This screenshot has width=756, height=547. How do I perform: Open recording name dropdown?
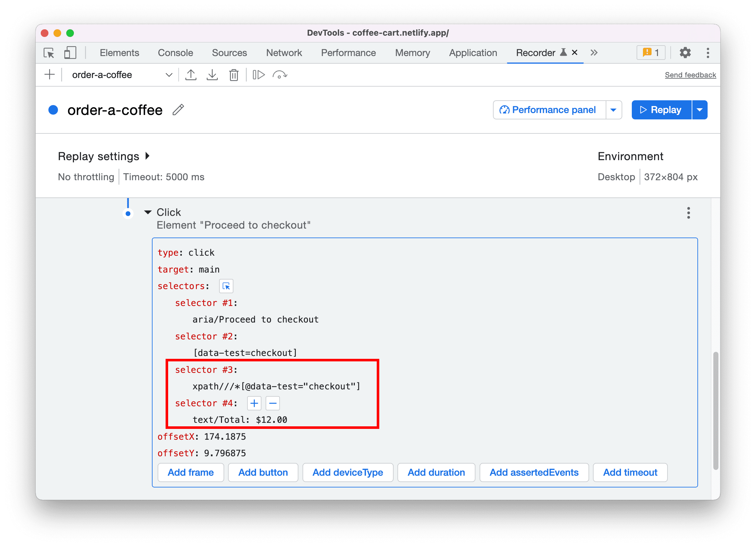tap(170, 74)
